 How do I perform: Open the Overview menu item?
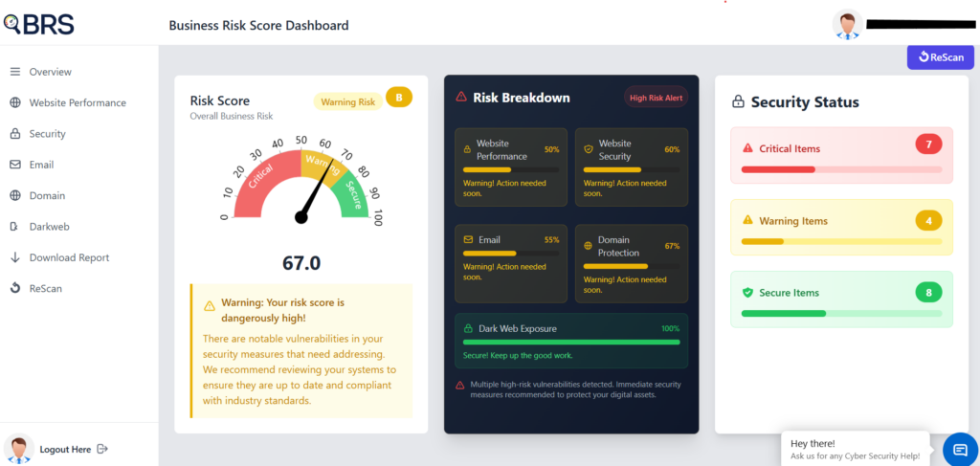tap(50, 72)
